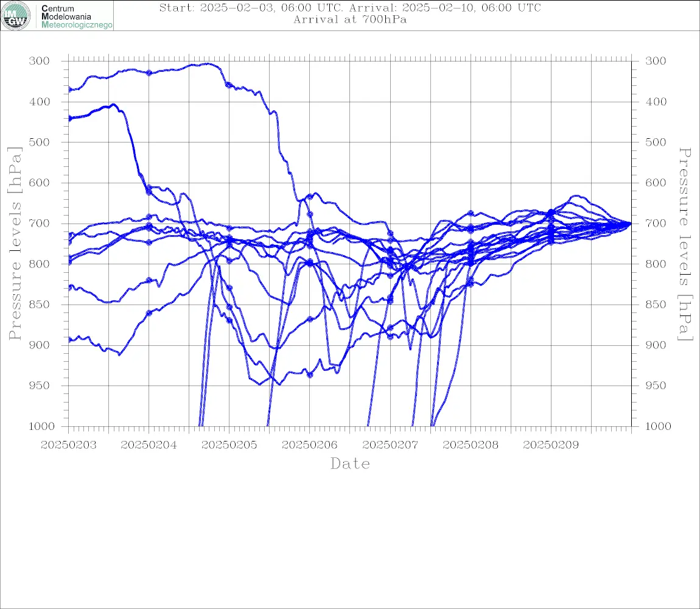This screenshot has width=700, height=609.
Task: Click right axis label 700
Action: 656,224
